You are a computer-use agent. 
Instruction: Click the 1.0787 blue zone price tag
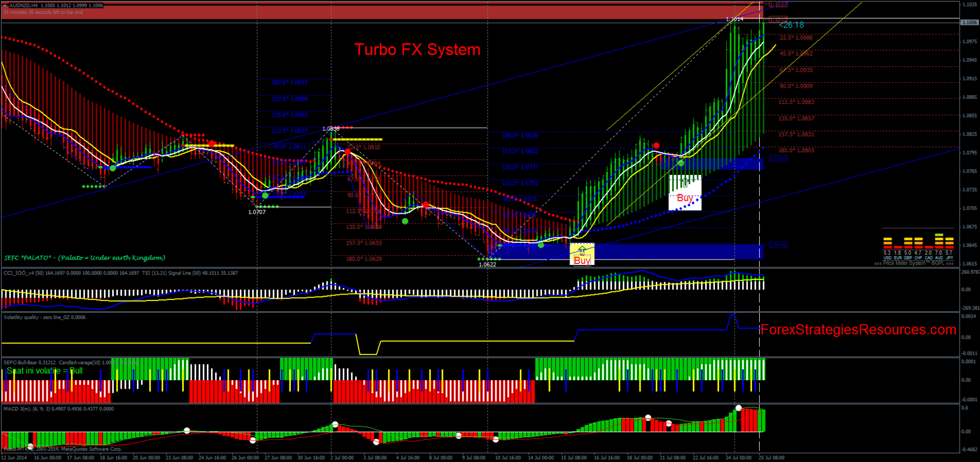pyautogui.click(x=777, y=158)
